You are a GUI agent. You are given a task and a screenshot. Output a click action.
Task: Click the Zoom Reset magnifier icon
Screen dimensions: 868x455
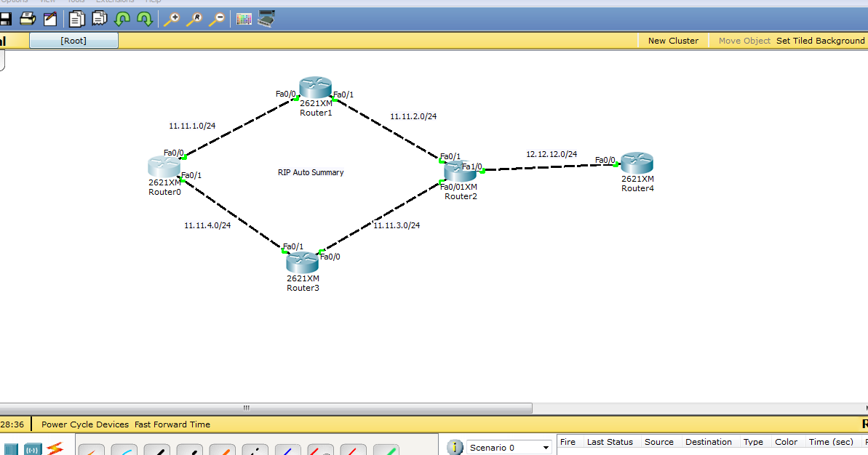pos(194,19)
